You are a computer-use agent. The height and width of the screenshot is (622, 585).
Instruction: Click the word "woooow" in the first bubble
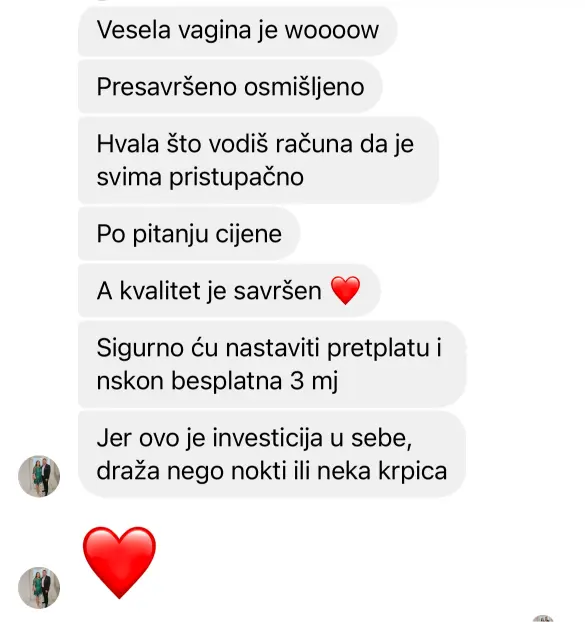(x=332, y=30)
